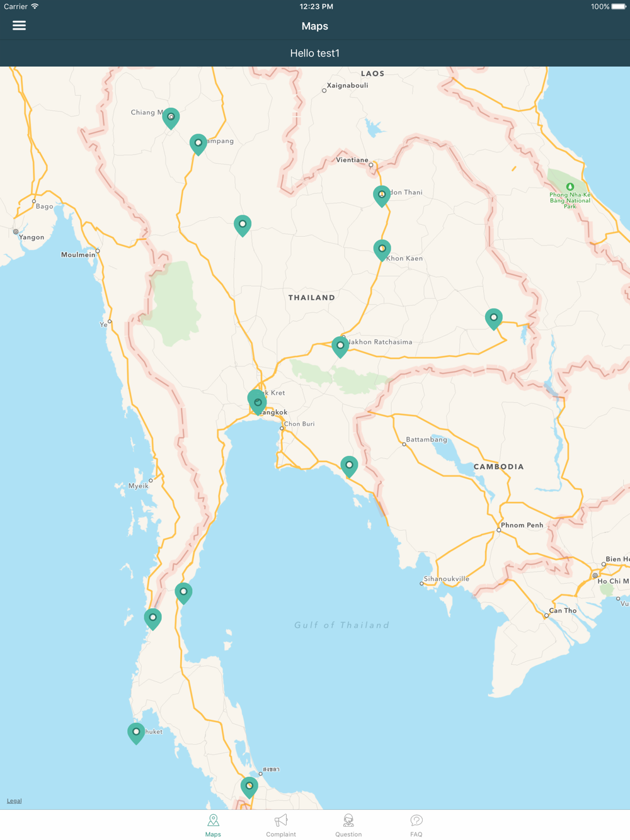This screenshot has width=630, height=840.
Task: Open the FAQ tab
Action: tap(416, 825)
